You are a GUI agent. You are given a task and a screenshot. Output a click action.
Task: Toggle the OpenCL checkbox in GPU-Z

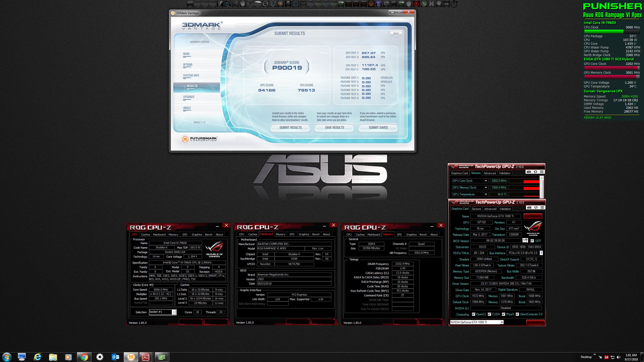pos(474,314)
